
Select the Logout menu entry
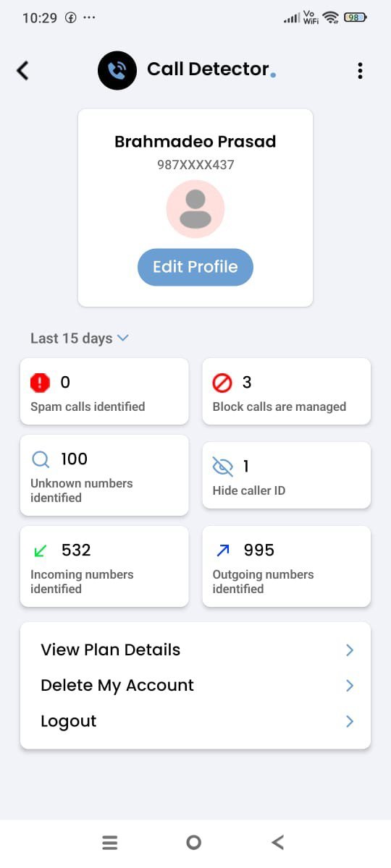click(x=195, y=721)
